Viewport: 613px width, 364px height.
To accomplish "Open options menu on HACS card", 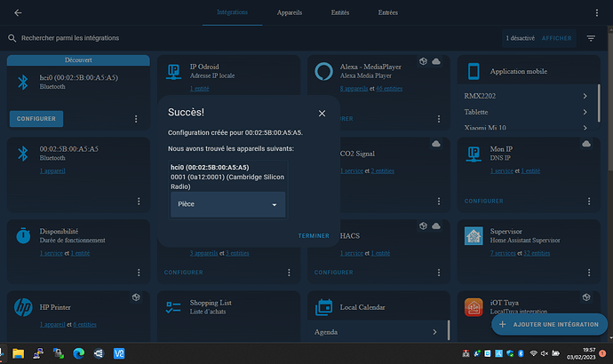I will tap(439, 273).
